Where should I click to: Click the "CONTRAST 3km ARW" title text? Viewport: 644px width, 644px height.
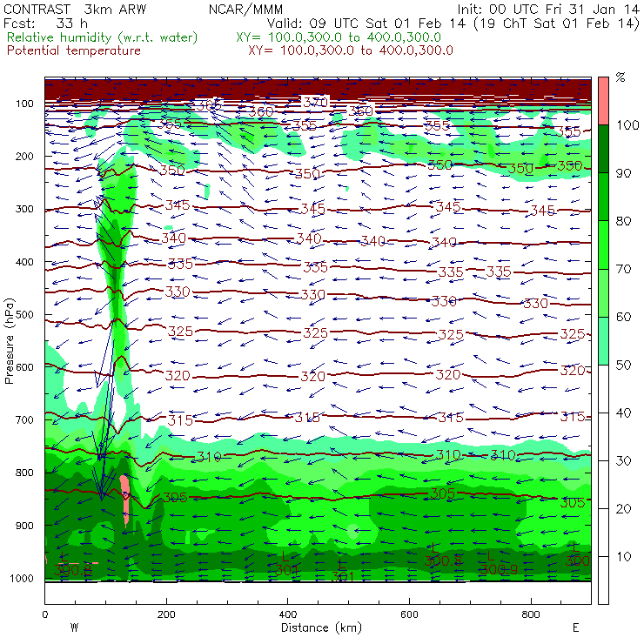click(75, 9)
